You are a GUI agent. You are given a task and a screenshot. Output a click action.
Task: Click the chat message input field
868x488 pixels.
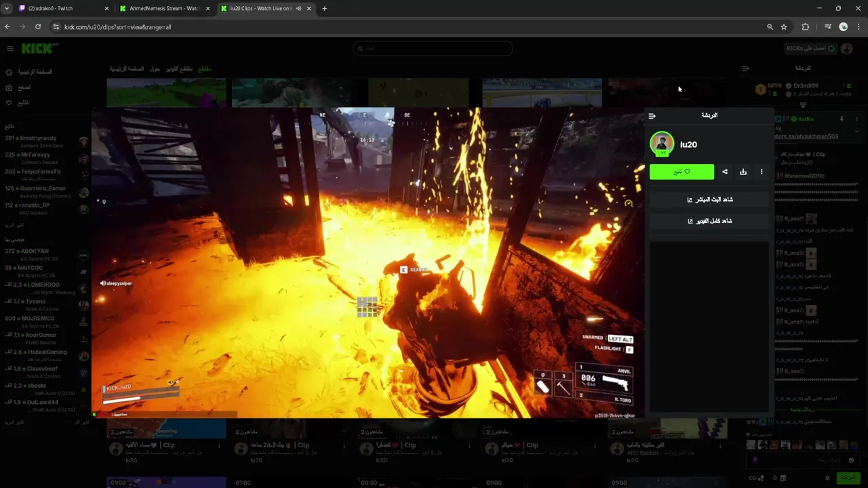coord(802,460)
